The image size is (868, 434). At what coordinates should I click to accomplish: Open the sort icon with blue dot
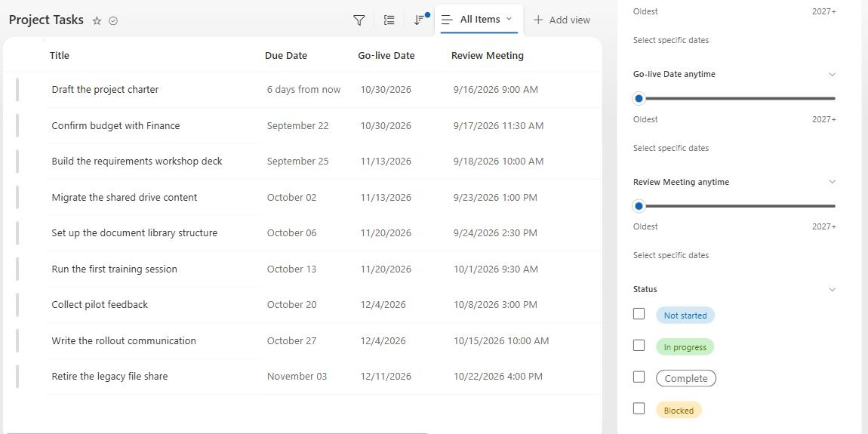tap(420, 20)
